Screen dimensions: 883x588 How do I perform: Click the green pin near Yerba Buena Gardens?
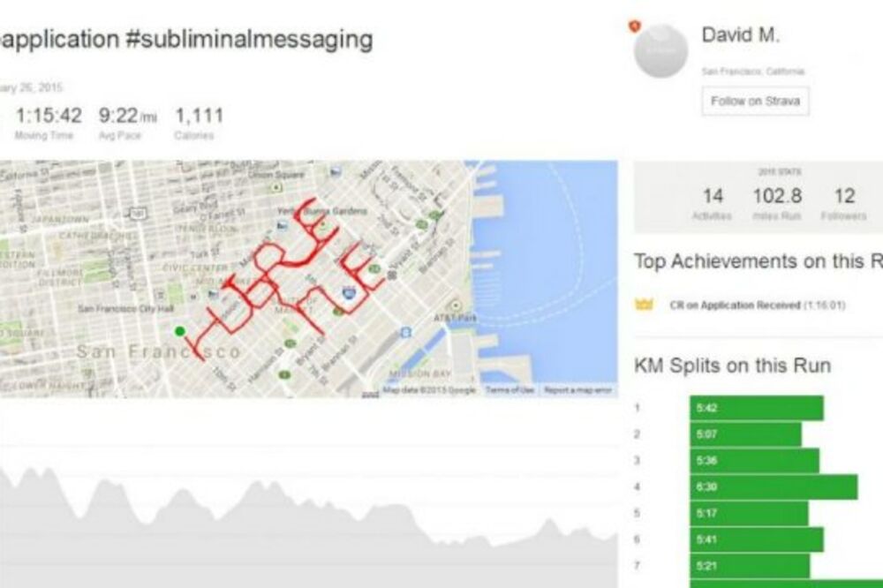click(323, 226)
